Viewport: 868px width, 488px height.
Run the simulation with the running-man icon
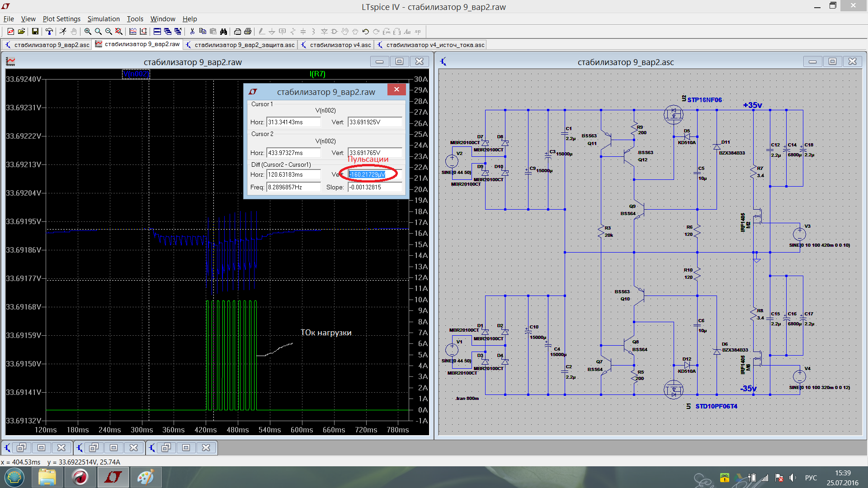click(x=63, y=32)
